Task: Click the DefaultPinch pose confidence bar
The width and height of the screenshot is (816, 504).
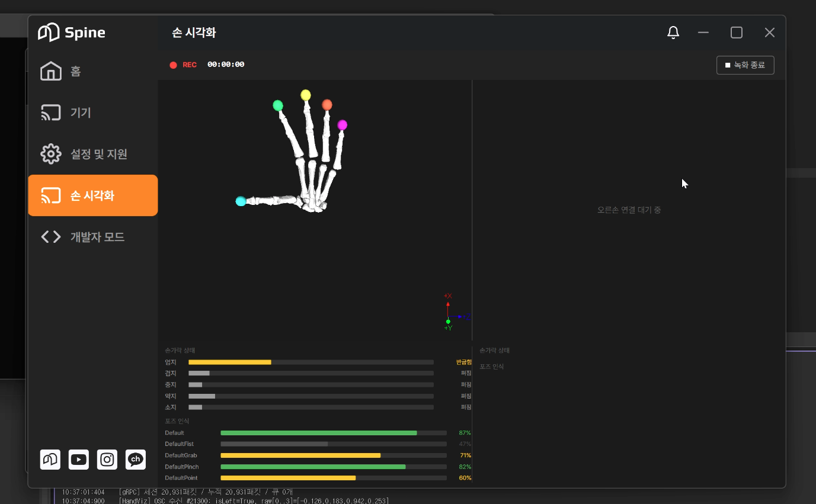Action: (x=334, y=467)
